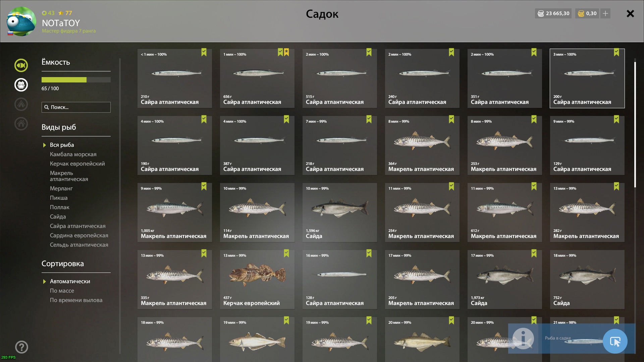The width and height of the screenshot is (644, 362).
Task: Sort fish by По массе
Action: pyautogui.click(x=62, y=291)
